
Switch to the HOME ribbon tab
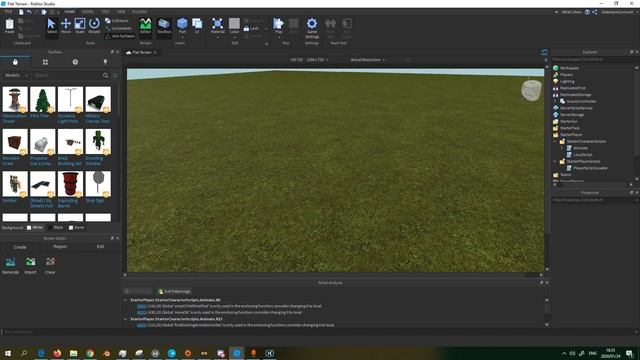coord(70,12)
